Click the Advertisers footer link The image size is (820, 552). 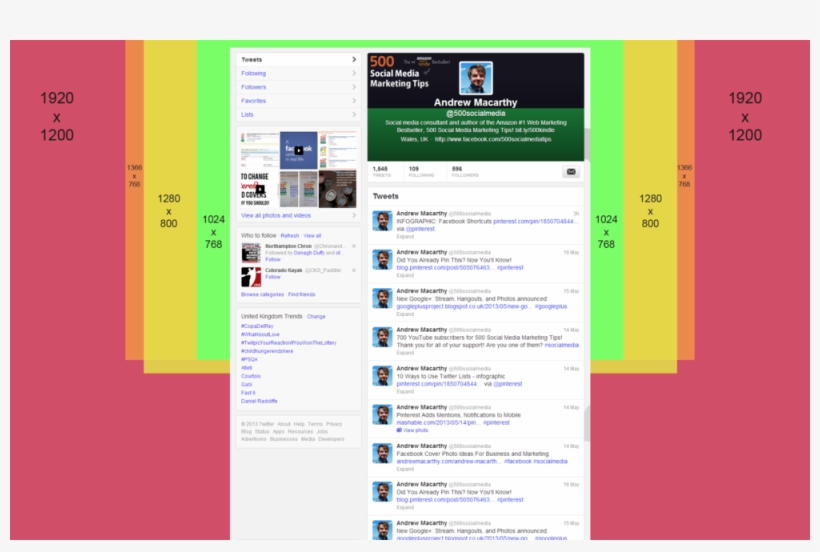(254, 439)
